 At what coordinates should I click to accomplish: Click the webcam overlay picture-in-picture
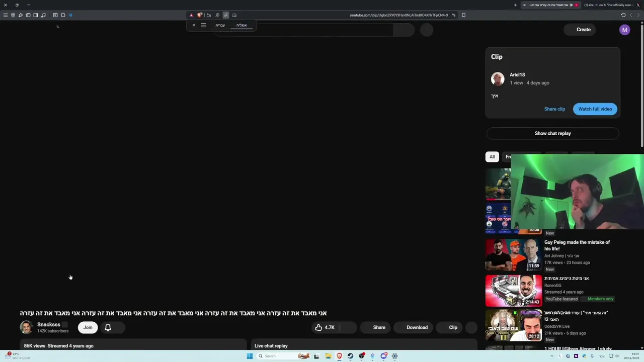point(577,192)
